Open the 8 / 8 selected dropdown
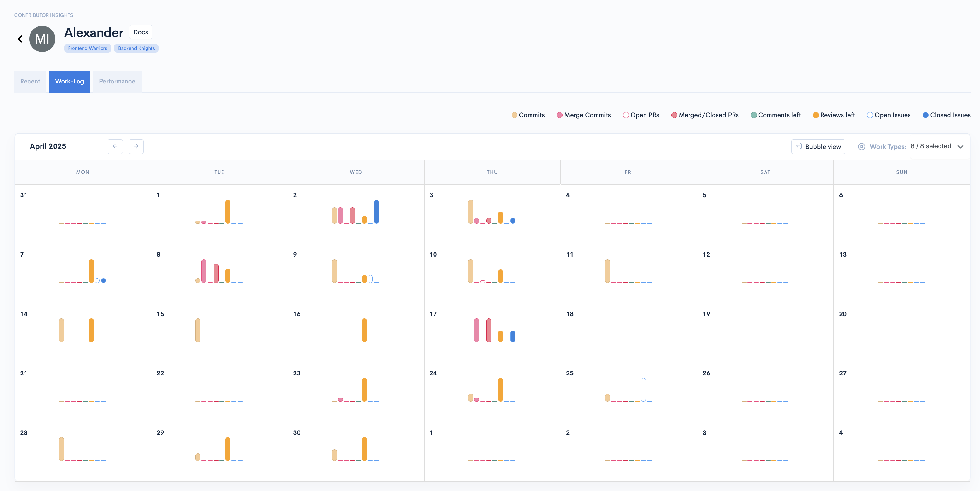 pos(930,146)
